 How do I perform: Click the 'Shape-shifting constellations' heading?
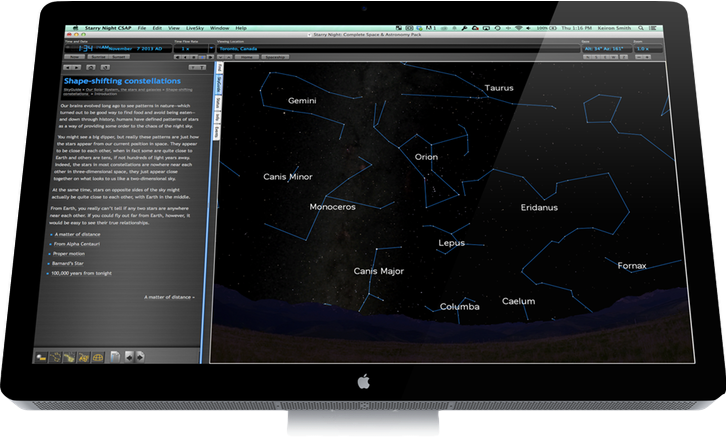pyautogui.click(x=122, y=81)
